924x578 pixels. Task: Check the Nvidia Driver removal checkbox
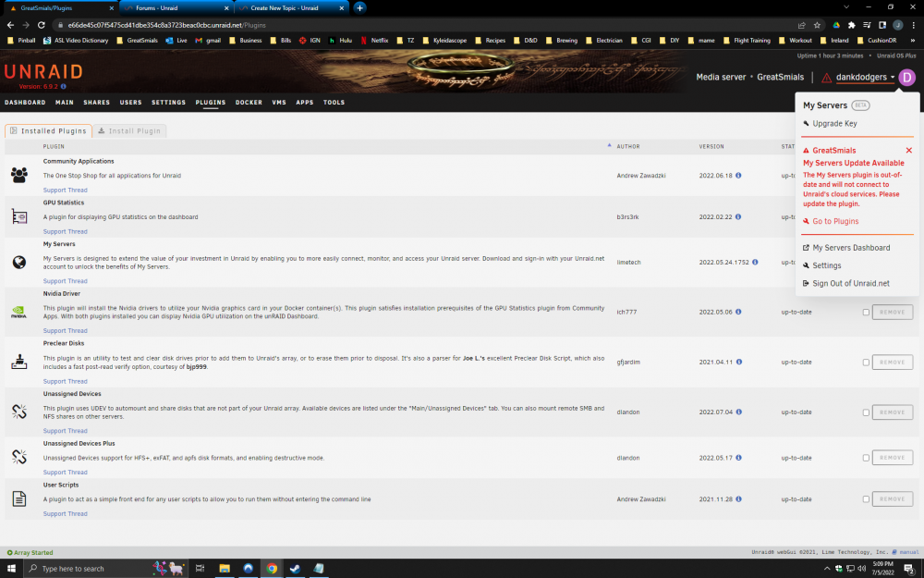point(866,312)
